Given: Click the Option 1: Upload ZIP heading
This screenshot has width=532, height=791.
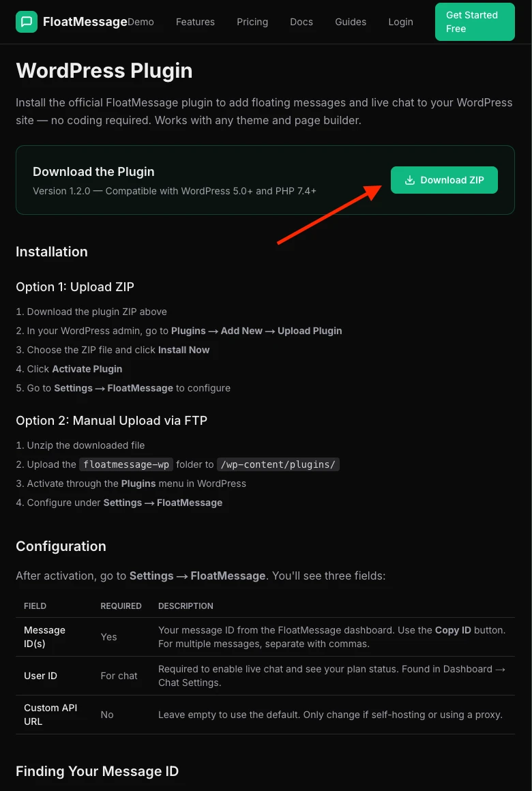Looking at the screenshot, I should tap(75, 287).
